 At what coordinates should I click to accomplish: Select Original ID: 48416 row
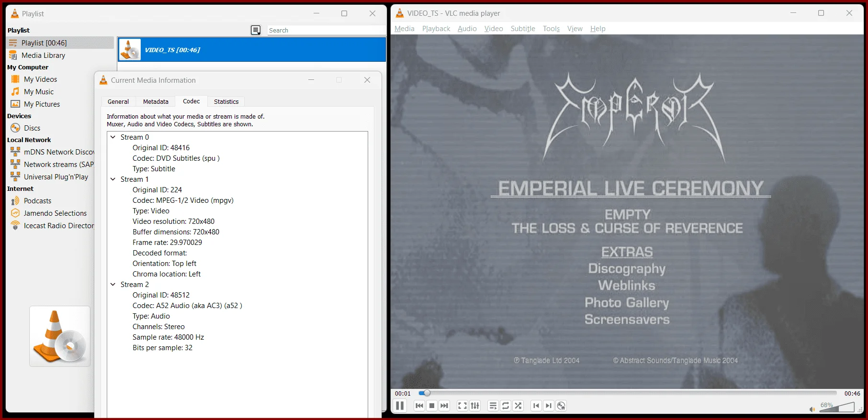click(x=161, y=148)
